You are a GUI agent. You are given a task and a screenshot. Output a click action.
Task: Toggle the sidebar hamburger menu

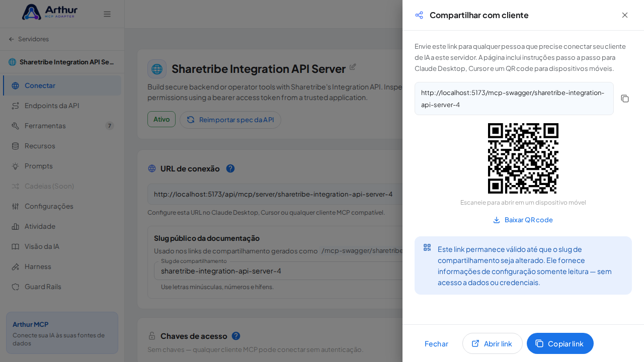[107, 14]
